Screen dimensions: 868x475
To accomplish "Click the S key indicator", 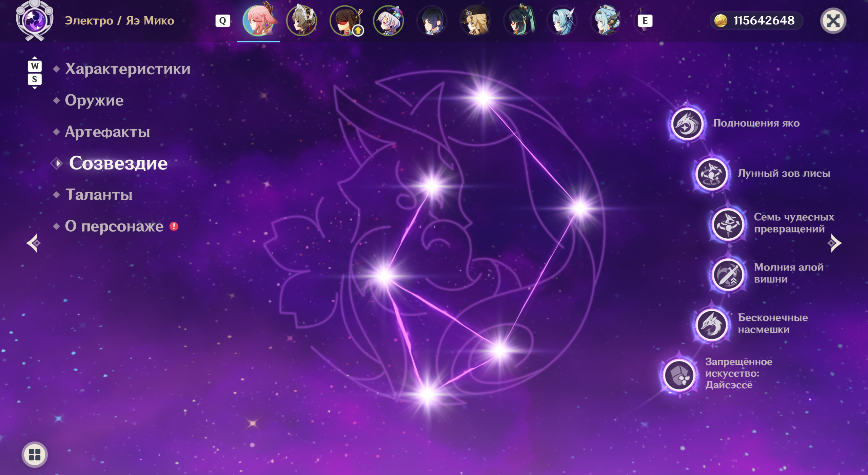I will coord(35,79).
